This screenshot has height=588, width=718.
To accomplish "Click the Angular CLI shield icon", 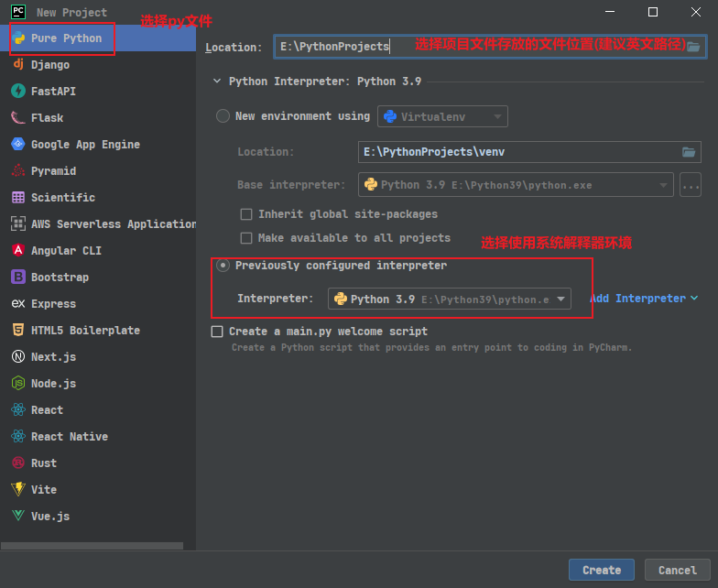I will click(18, 250).
